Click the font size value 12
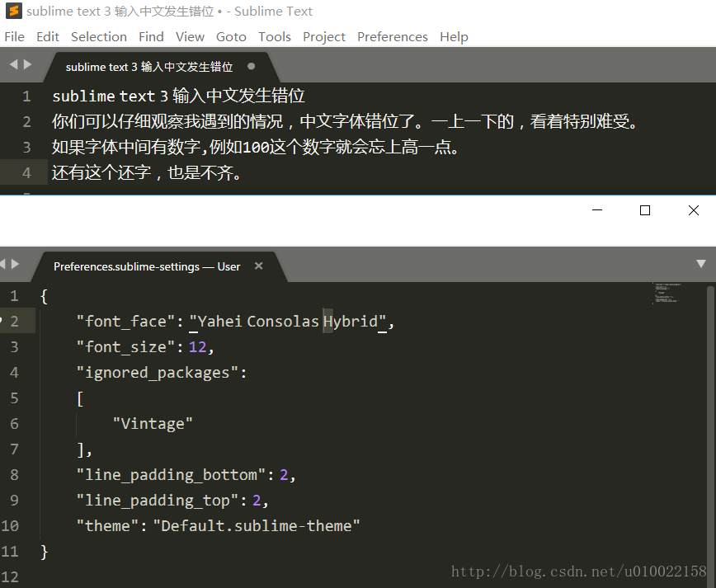Viewport: 716px width, 588px height. tap(197, 347)
